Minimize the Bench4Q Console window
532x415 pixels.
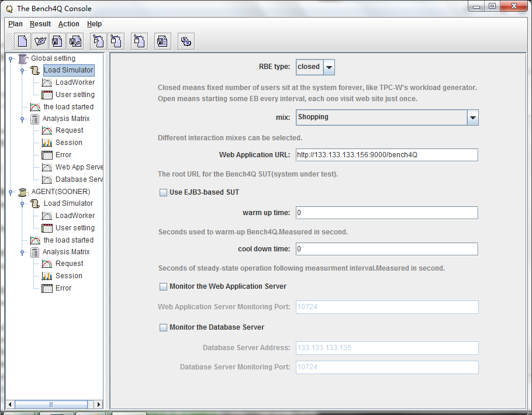coord(476,6)
